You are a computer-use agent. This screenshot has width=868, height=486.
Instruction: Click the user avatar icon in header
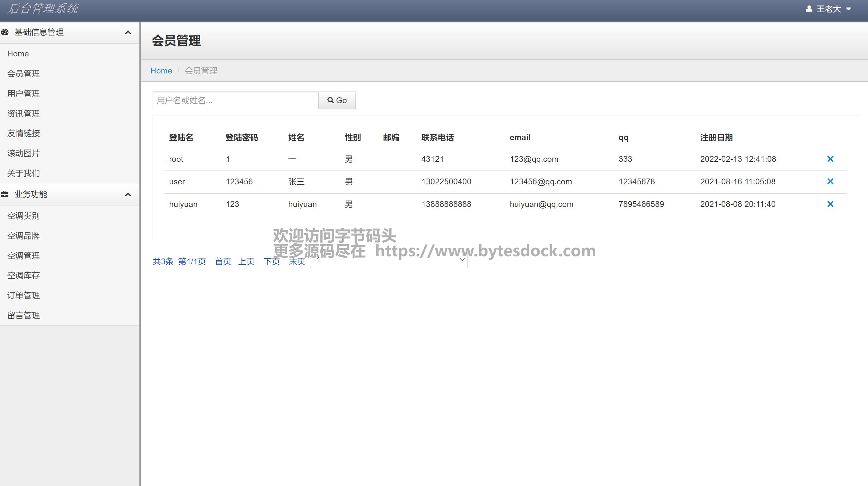[x=809, y=9]
